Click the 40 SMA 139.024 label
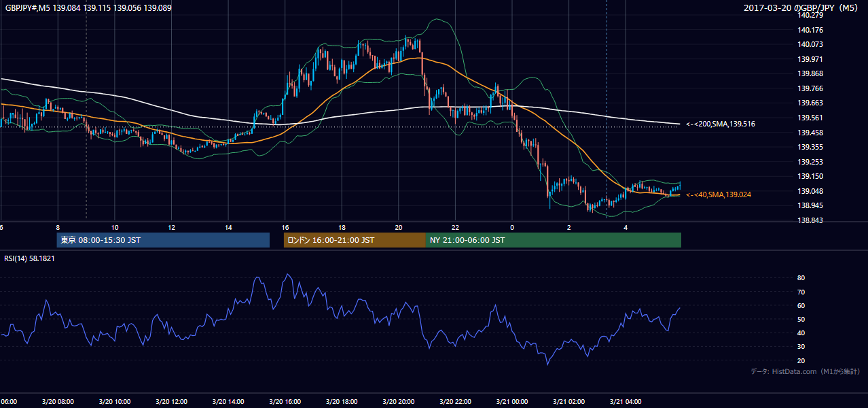 719,194
